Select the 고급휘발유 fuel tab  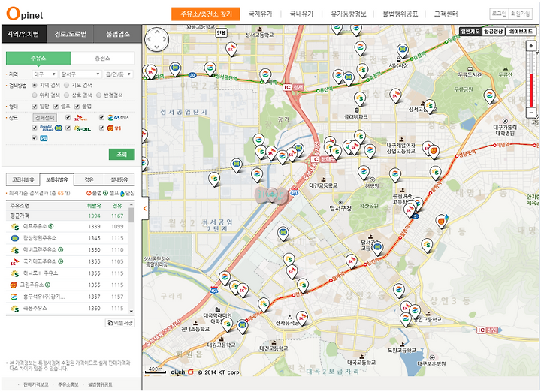click(23, 179)
